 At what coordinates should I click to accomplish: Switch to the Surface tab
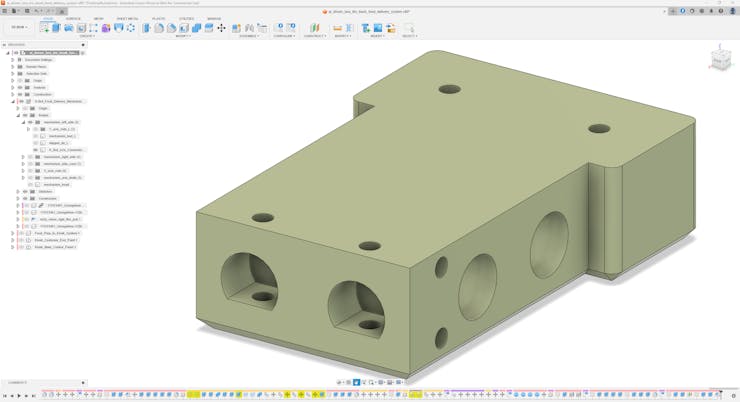pyautogui.click(x=74, y=18)
